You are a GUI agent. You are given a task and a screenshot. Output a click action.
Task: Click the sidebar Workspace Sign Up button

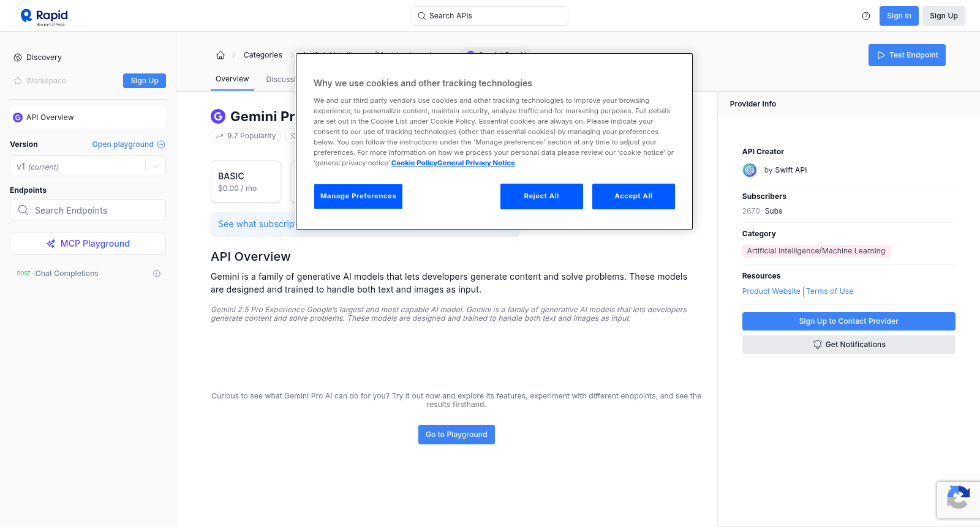tap(144, 81)
